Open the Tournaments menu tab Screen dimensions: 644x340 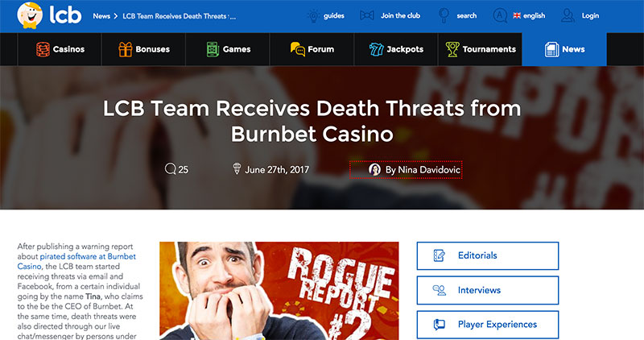480,49
